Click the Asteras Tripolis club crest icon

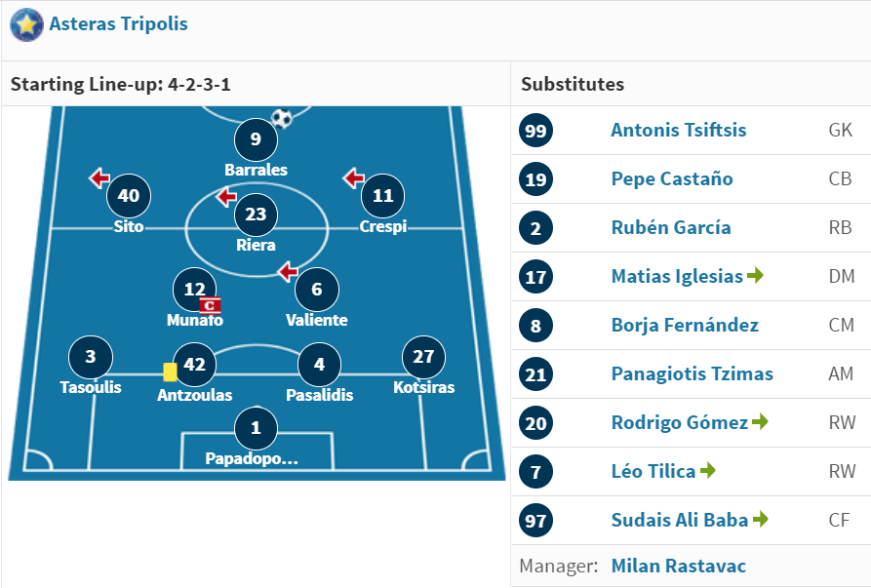point(26,25)
